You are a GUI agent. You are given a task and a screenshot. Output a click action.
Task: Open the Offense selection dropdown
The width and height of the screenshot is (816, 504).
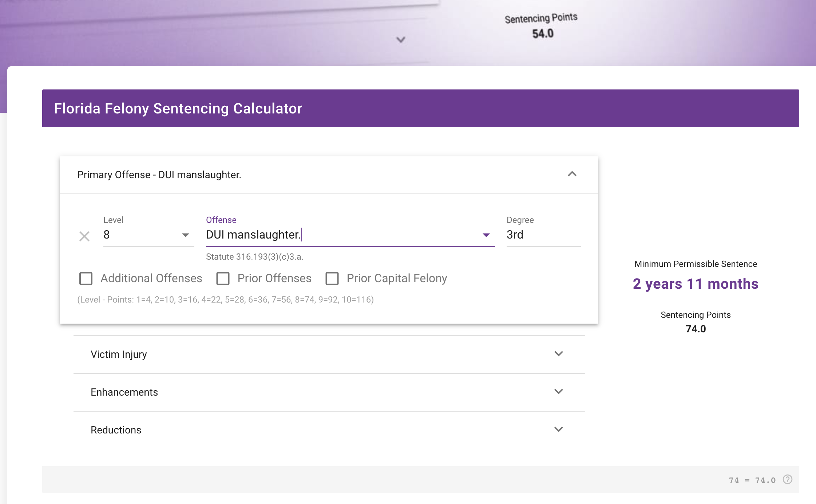(486, 235)
